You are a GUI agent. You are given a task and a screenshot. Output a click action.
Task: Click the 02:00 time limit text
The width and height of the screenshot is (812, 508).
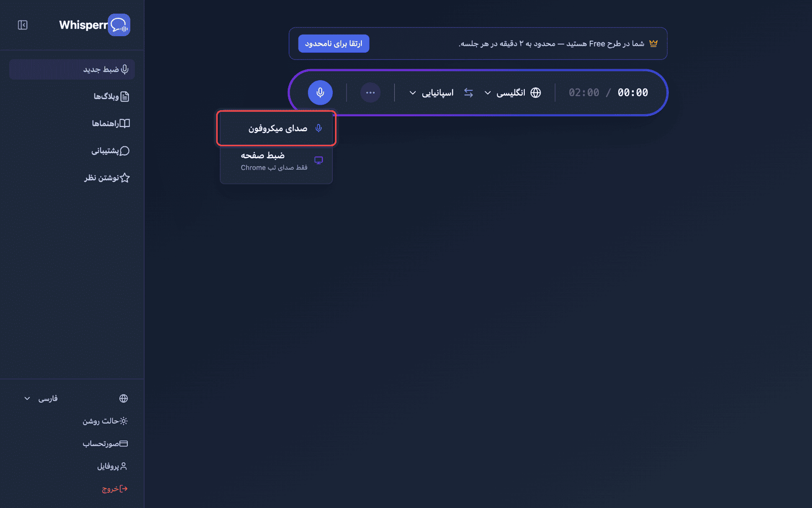584,92
